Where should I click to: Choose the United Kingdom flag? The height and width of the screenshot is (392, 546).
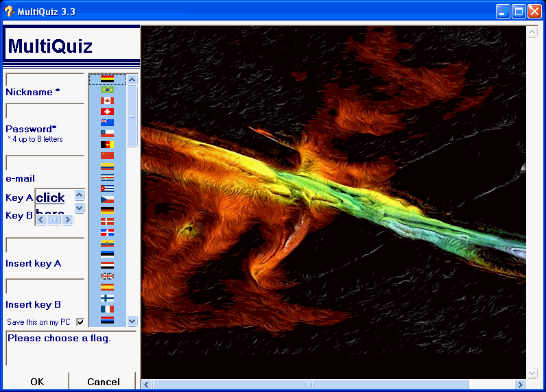pos(107,276)
